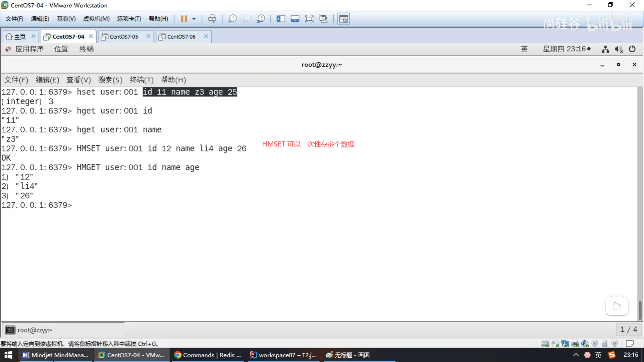The image size is (644, 362).
Task: Click the VM pause button
Action: click(183, 19)
